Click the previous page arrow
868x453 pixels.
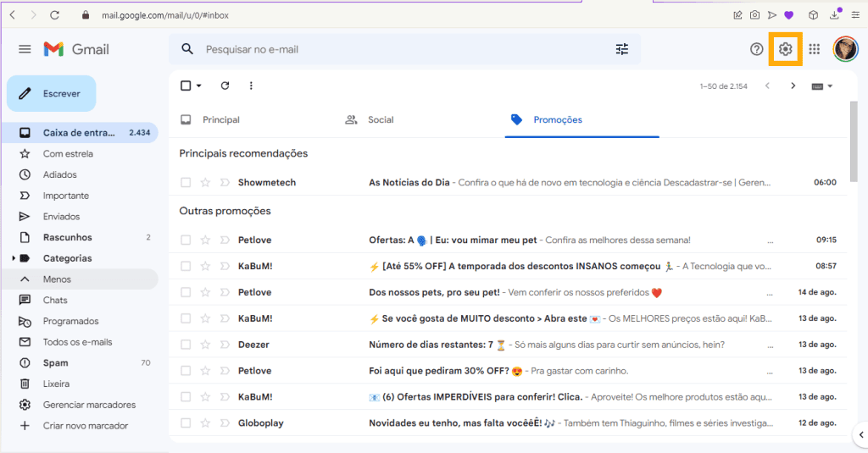point(767,86)
